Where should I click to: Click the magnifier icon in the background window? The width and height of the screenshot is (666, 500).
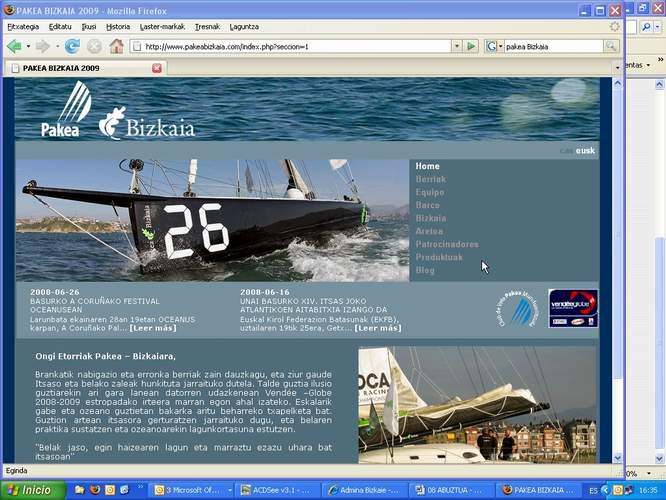(x=646, y=27)
